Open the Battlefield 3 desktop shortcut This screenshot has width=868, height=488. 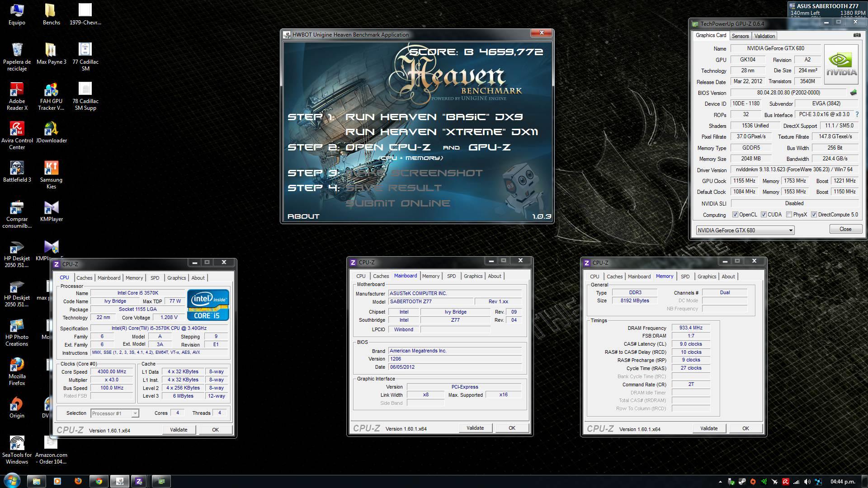17,172
